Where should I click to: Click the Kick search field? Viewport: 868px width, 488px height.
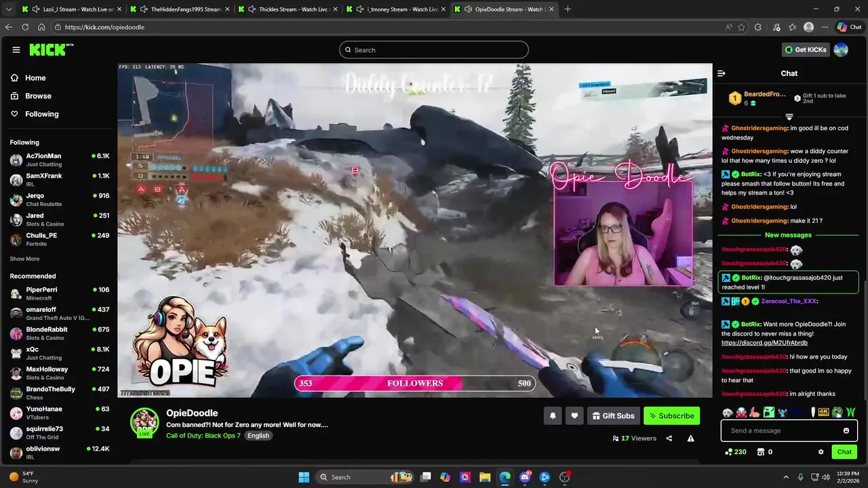point(434,49)
